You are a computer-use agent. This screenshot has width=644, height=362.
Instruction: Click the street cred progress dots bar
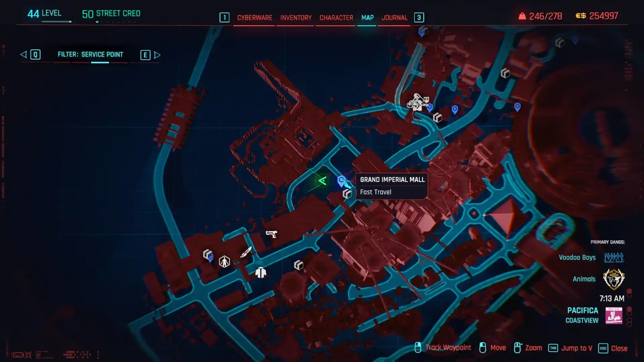pos(116,22)
